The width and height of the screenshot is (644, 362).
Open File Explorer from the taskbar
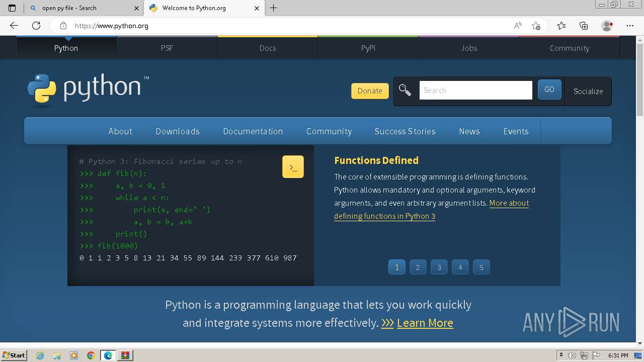click(57, 355)
